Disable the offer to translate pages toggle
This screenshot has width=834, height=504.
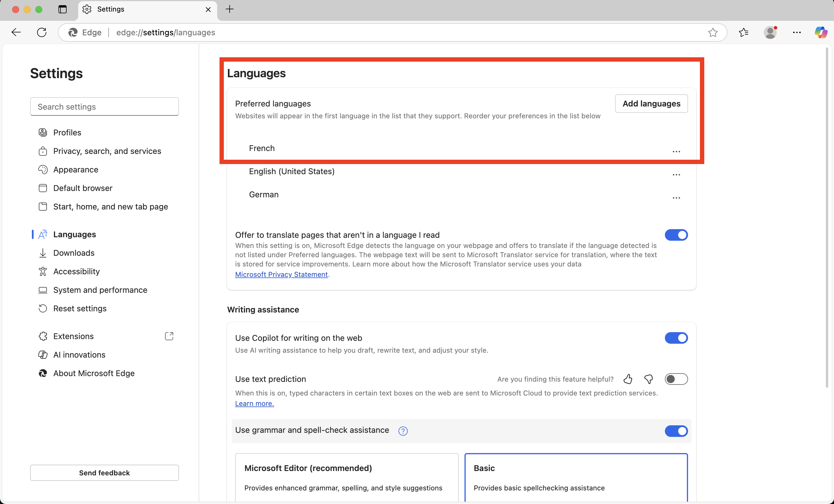pyautogui.click(x=676, y=235)
